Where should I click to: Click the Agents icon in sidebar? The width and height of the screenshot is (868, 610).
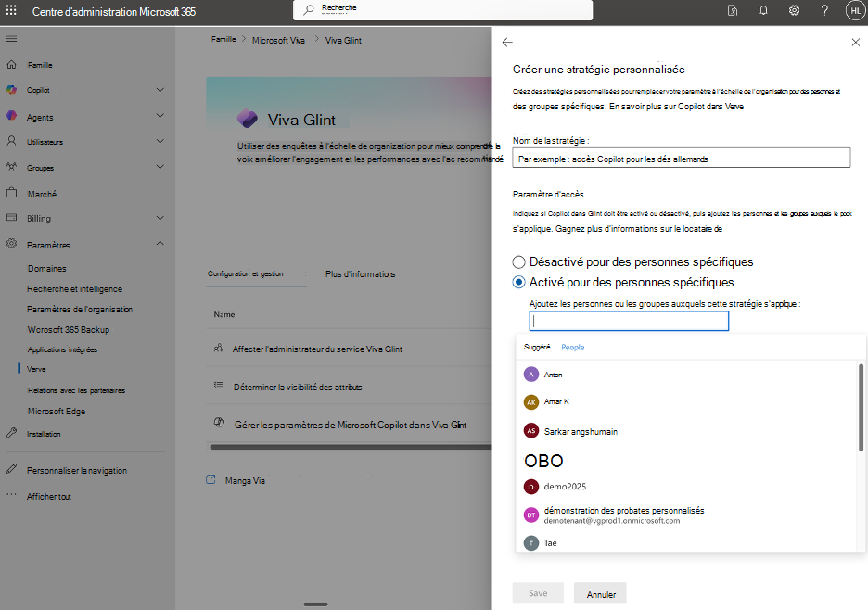coord(12,116)
